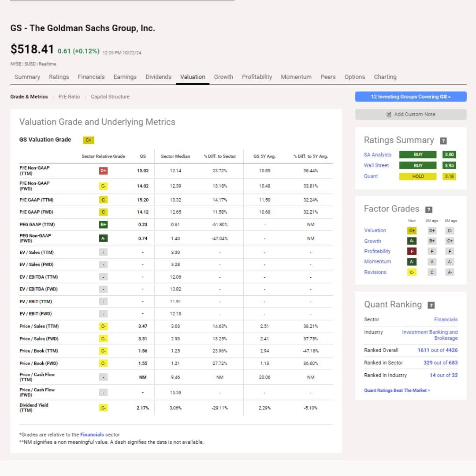Select the Grade & Metrics sub-tab
This screenshot has width=476, height=476.
coord(29,97)
